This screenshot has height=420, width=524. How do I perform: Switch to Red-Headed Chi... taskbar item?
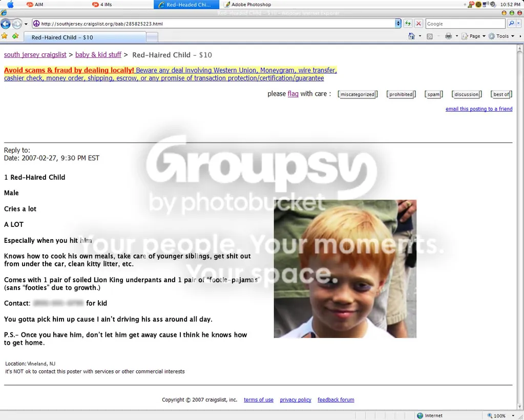click(x=186, y=4)
